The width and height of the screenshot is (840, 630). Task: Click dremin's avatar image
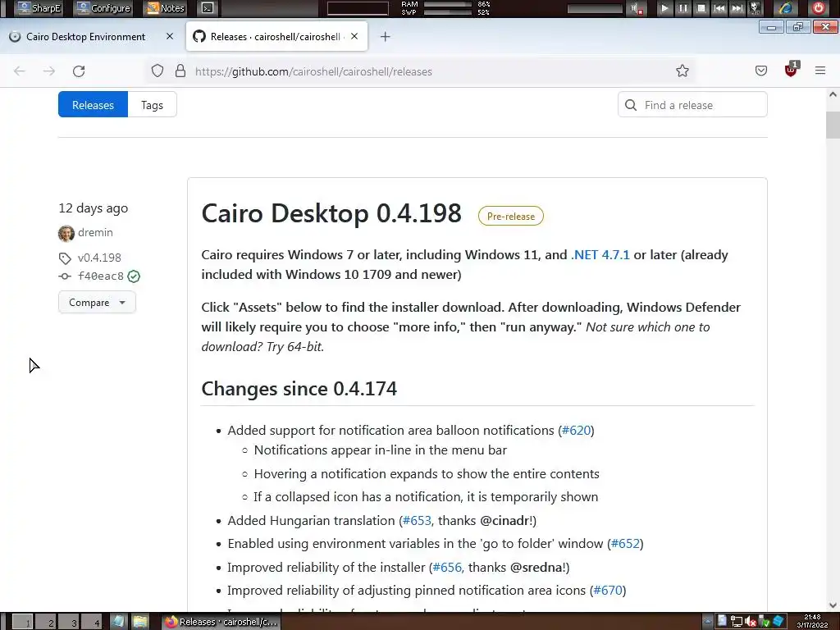coord(66,233)
